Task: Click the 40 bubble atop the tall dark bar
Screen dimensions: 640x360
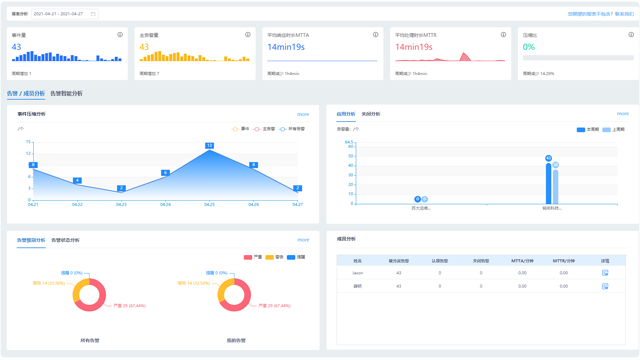Action: tap(548, 158)
